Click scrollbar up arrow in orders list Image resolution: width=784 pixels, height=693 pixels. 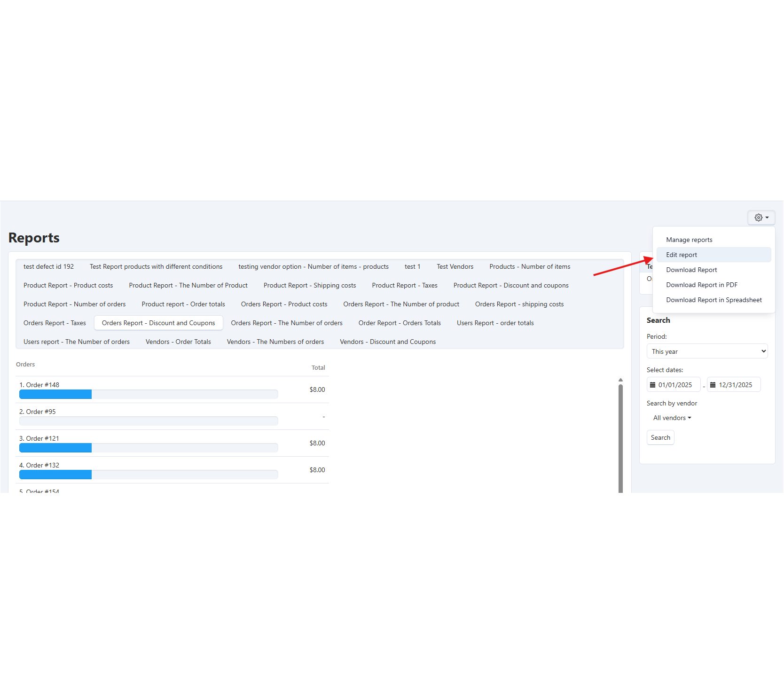tap(620, 380)
